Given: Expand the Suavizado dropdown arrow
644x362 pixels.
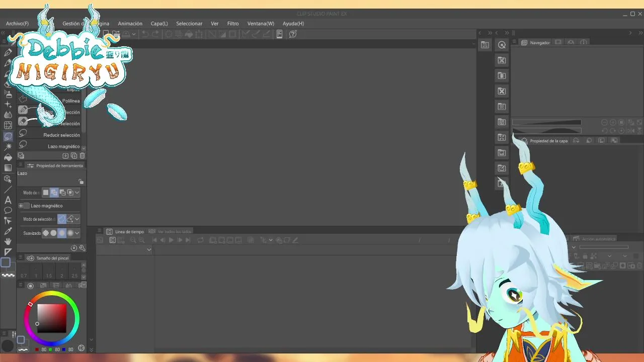Looking at the screenshot, I should 77,233.
